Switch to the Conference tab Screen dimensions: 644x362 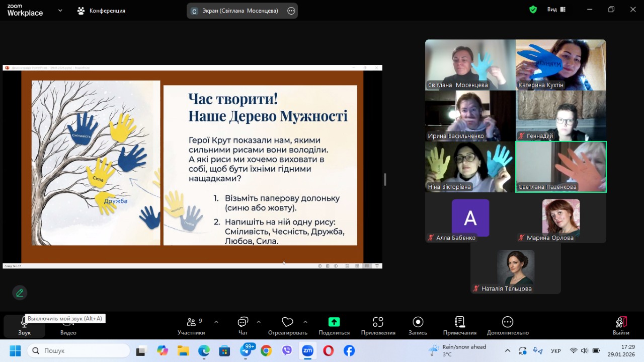pos(101,11)
